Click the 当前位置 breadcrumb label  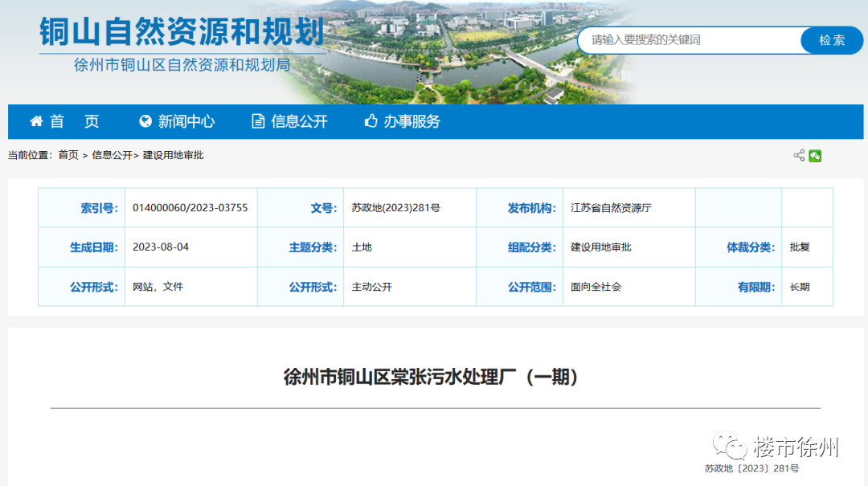tap(30, 156)
